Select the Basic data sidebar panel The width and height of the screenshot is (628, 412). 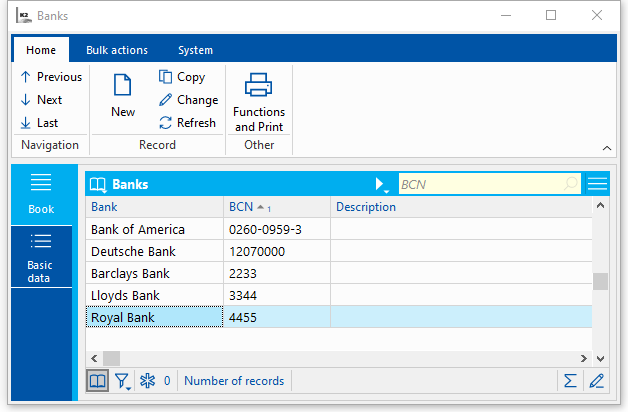click(x=41, y=256)
